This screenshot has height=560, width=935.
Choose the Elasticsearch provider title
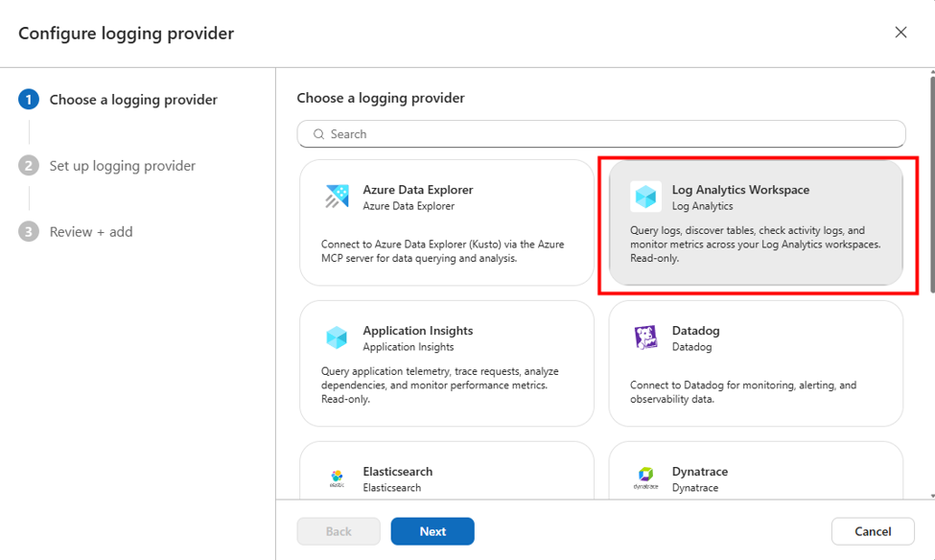point(398,471)
